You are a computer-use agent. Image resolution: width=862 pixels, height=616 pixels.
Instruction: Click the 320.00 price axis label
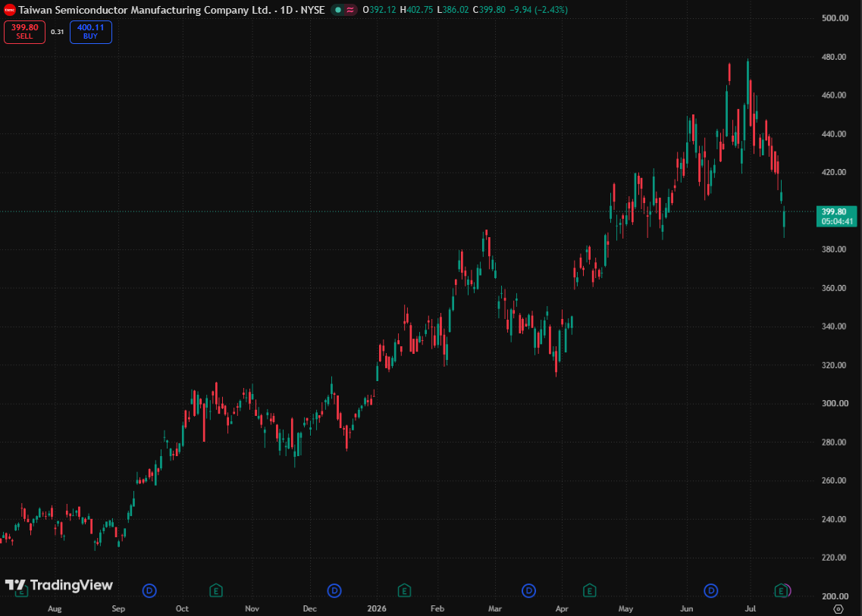835,365
